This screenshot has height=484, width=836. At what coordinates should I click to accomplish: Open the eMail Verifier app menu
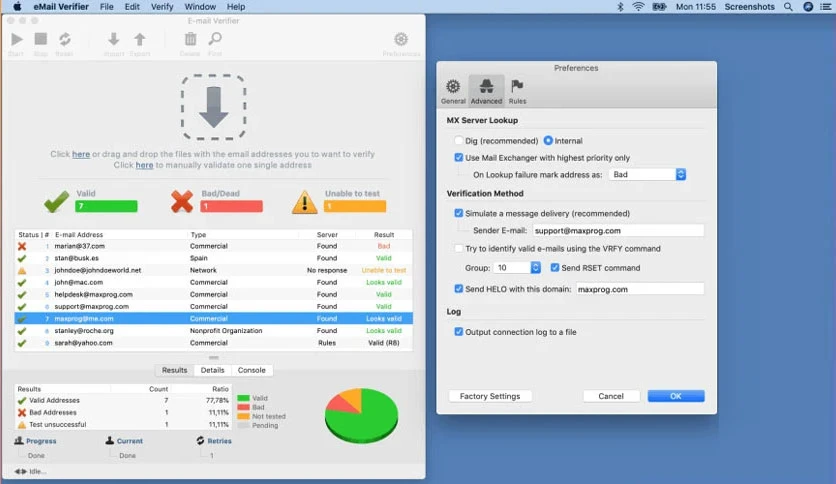click(x=61, y=7)
